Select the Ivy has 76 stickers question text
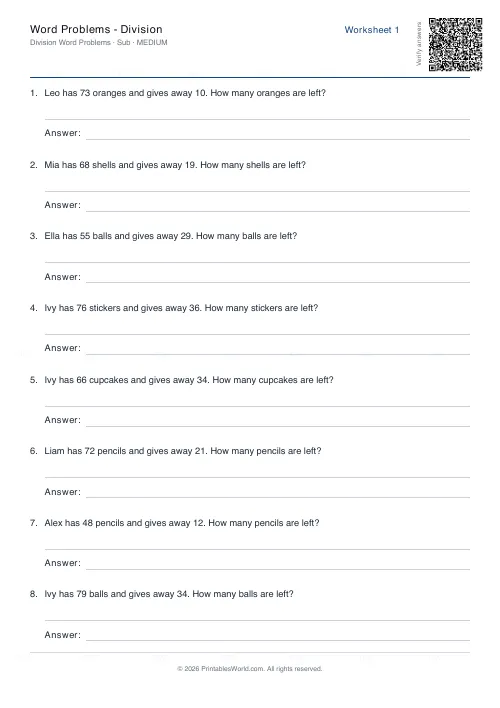 (181, 308)
